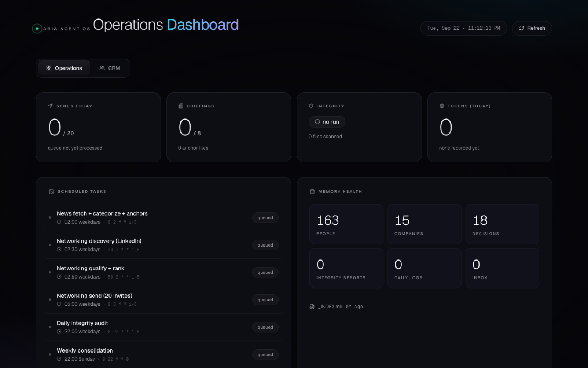Screen dimensions: 588x368
Task: Click the Tokens (Today) 0 value
Action: 446,127
